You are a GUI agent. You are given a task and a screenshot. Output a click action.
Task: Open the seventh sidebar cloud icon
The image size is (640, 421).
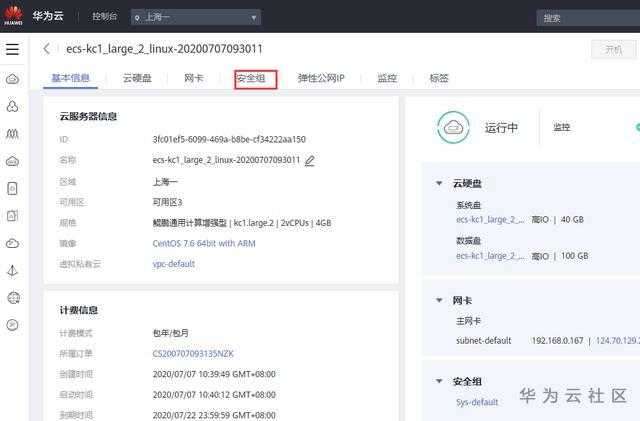pos(12,243)
